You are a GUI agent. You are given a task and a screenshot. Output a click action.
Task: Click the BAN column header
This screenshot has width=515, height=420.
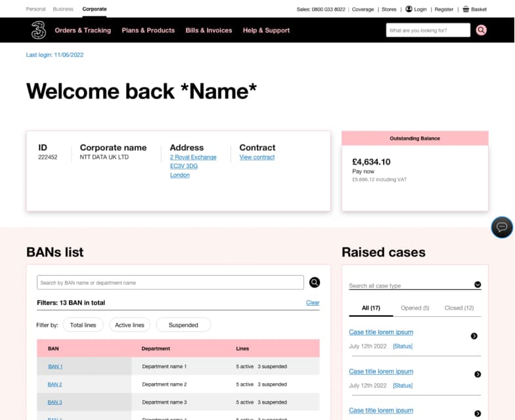(53, 348)
